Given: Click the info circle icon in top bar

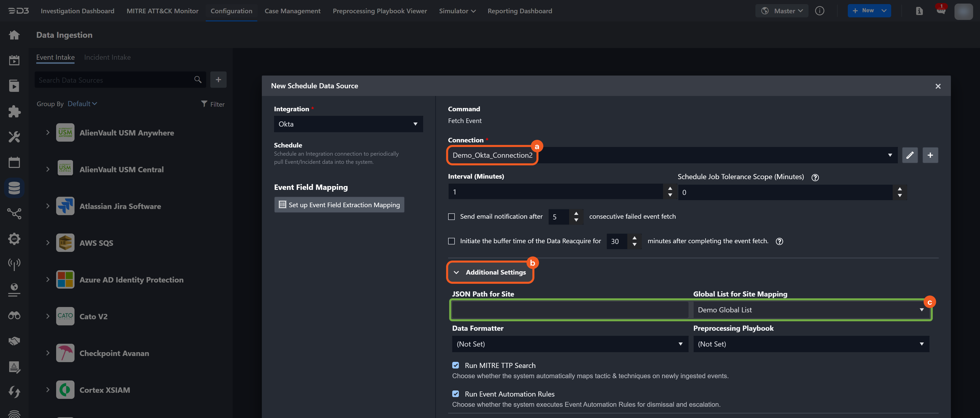Looking at the screenshot, I should (x=819, y=11).
